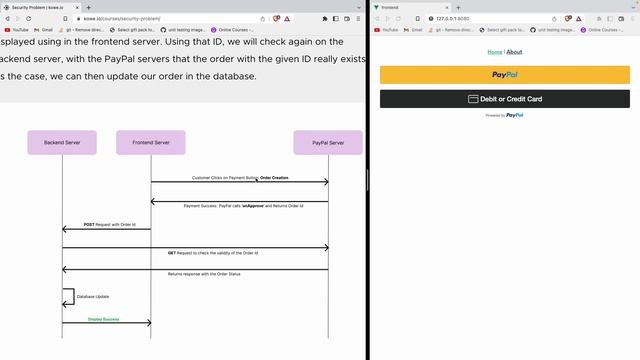Toggle the sidebar panel in right window
This screenshot has height=360, width=640.
[610, 19]
